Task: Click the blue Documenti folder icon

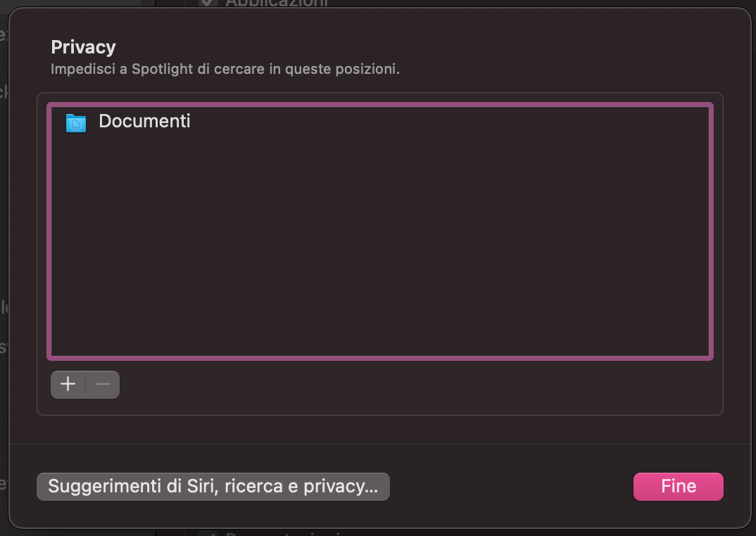Action: point(75,122)
